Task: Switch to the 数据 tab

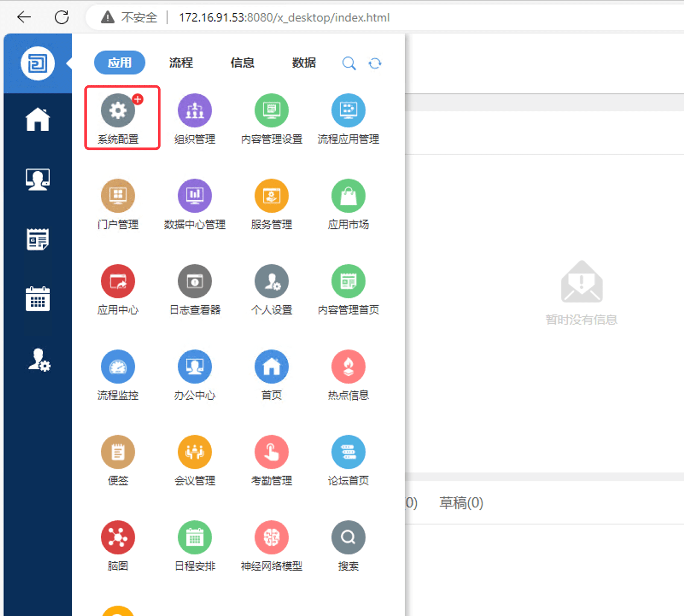Action: pyautogui.click(x=304, y=63)
